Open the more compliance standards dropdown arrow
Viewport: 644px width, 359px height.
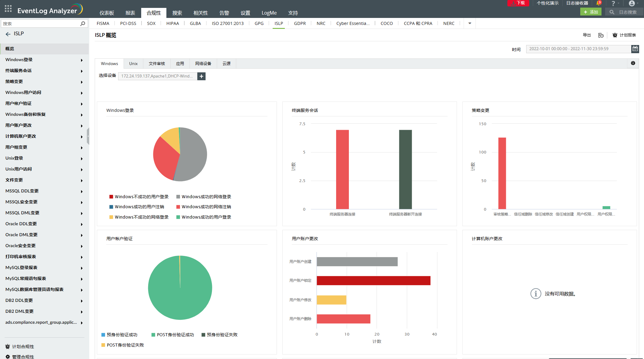(x=469, y=23)
